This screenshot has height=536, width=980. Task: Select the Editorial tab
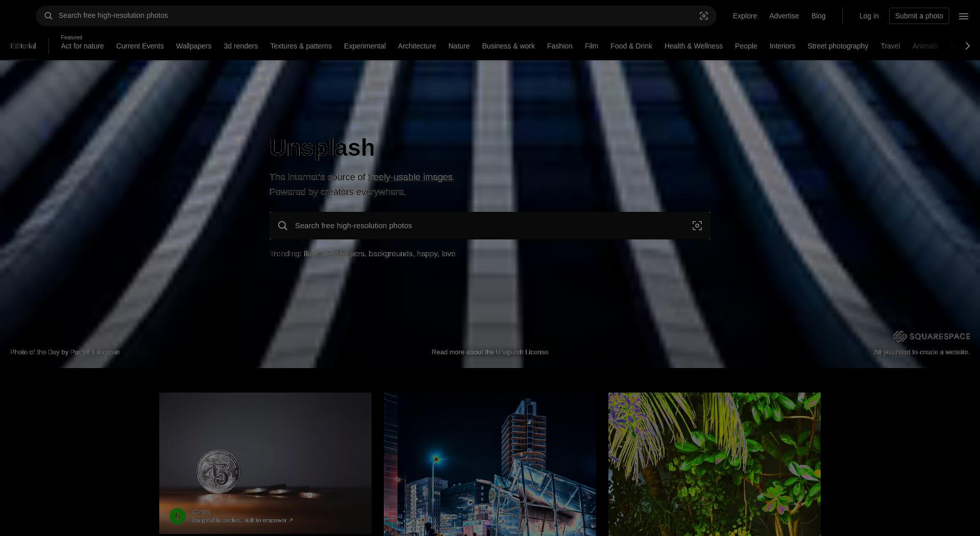pyautogui.click(x=23, y=46)
